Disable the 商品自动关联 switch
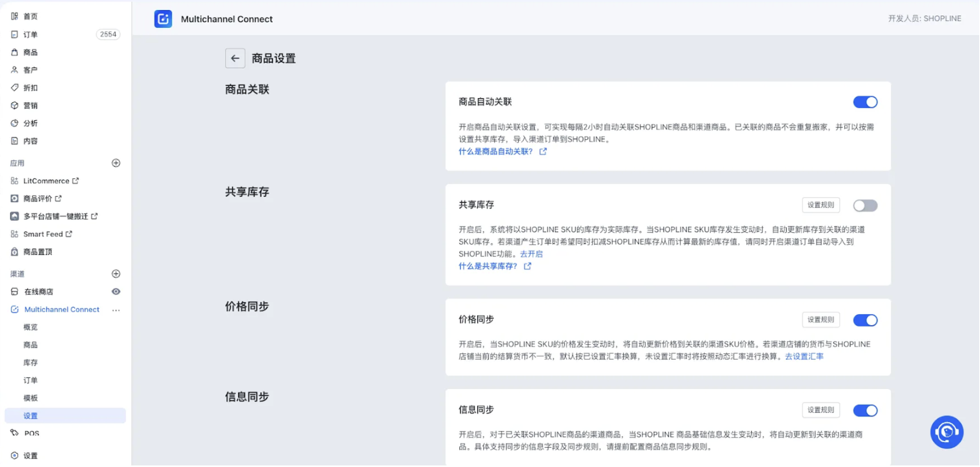This screenshot has width=980, height=467. click(865, 102)
